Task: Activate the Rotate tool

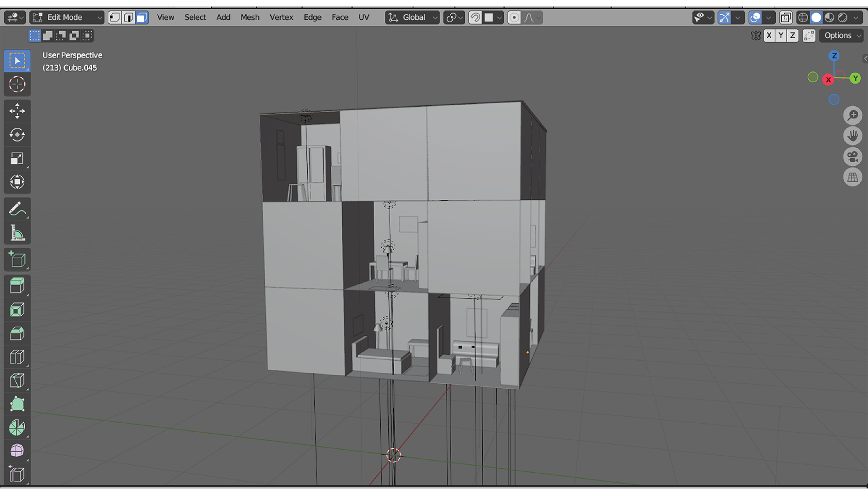Action: pos(17,135)
